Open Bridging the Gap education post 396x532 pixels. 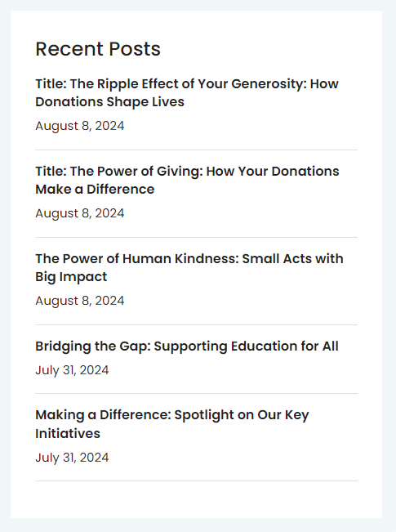pyautogui.click(x=187, y=346)
